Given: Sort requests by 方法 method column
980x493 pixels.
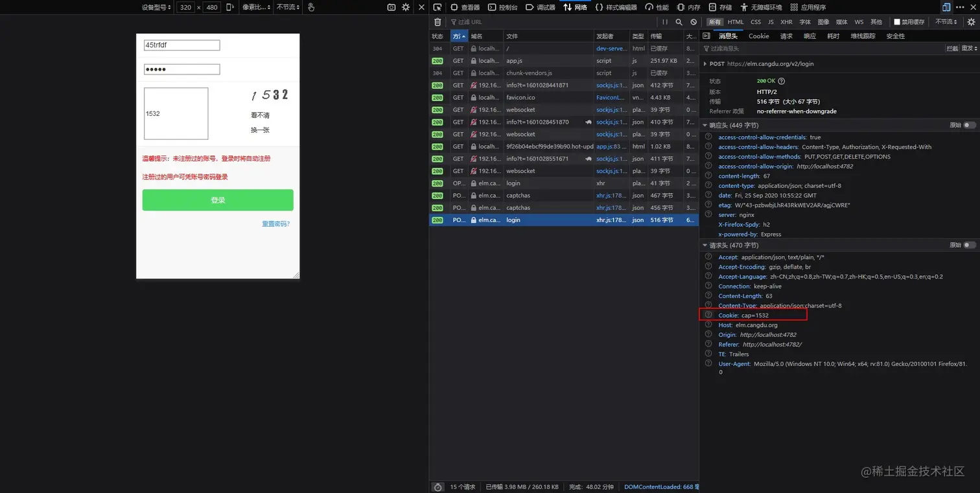Looking at the screenshot, I should [x=459, y=36].
